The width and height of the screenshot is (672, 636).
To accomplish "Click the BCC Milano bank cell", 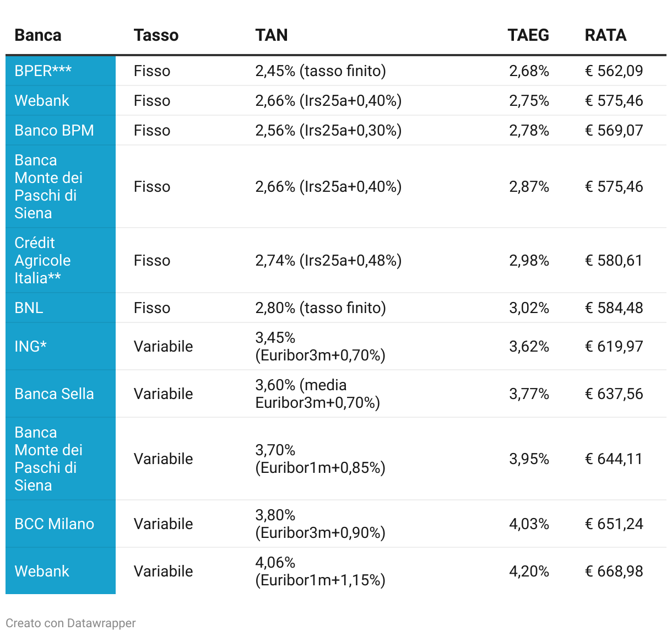I will [54, 524].
